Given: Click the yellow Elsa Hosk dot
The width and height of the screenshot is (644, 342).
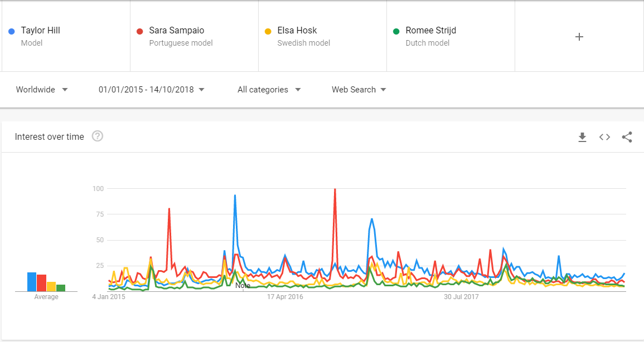Looking at the screenshot, I should (268, 31).
